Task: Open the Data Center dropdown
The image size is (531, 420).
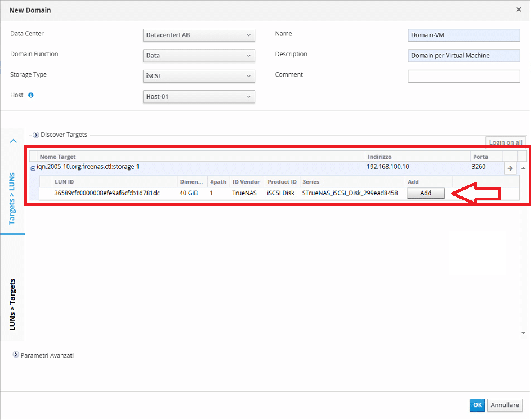Action: click(x=199, y=35)
